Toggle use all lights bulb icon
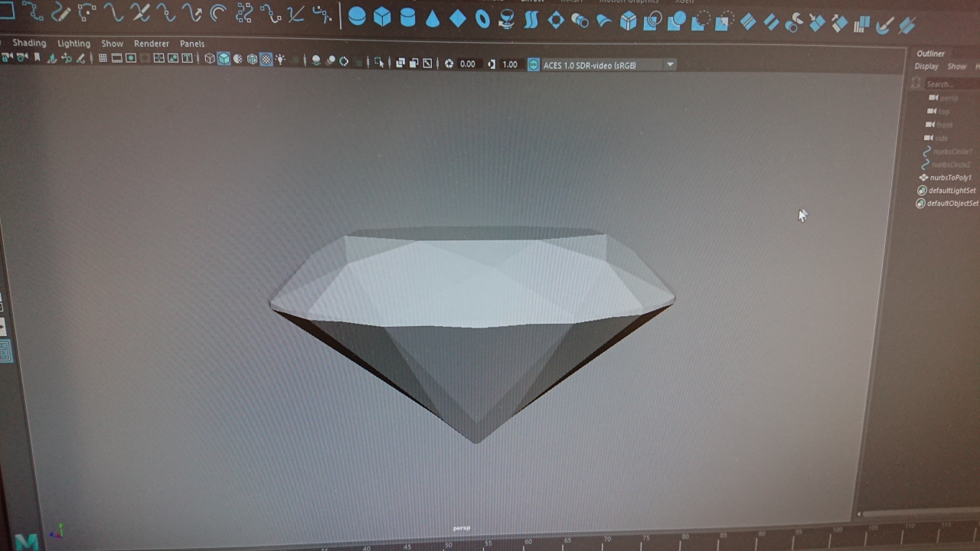Image resolution: width=980 pixels, height=551 pixels. [x=280, y=59]
